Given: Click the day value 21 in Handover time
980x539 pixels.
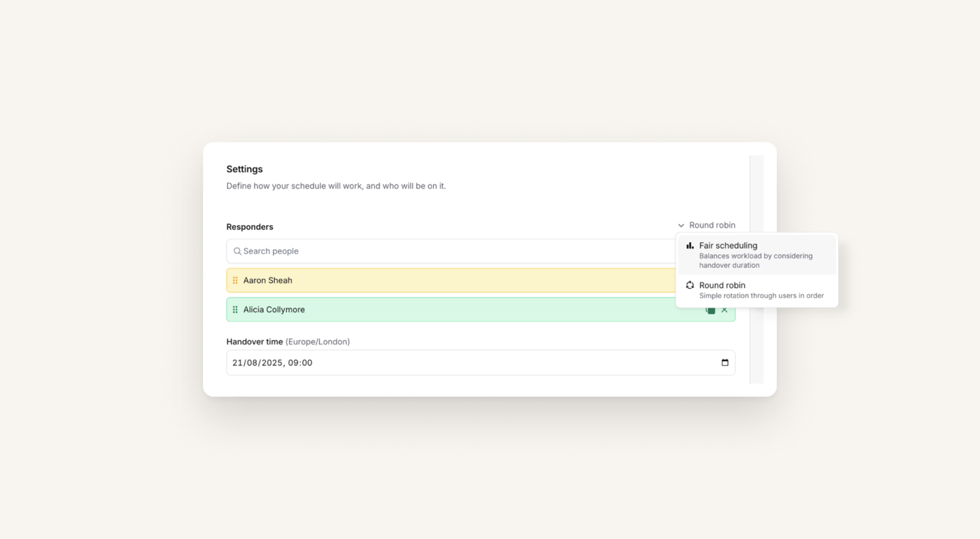Looking at the screenshot, I should [237, 363].
